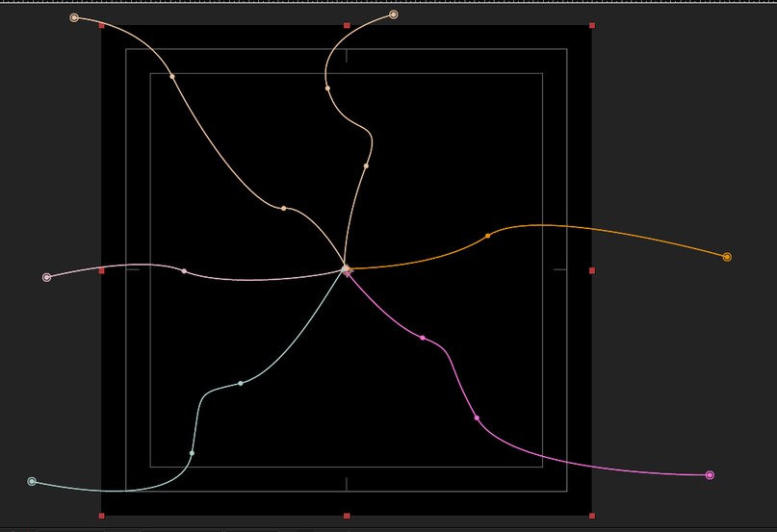Select the magenta path's ringed endpoint
Screen dimensions: 777x532
(710, 475)
